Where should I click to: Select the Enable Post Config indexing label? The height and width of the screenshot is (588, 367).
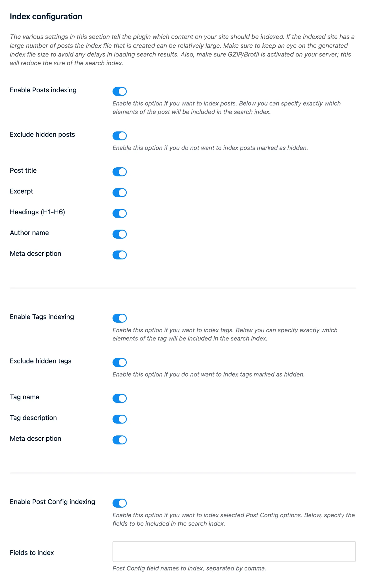pos(52,502)
